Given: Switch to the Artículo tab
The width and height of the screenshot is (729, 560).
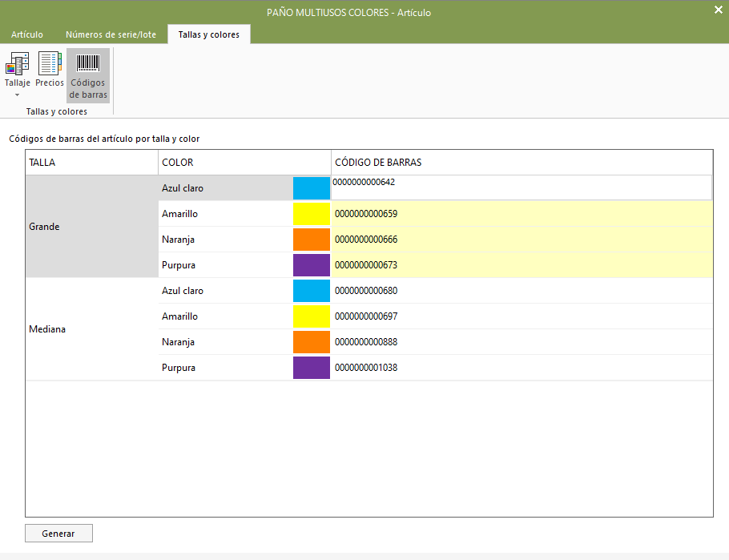Looking at the screenshot, I should 27,34.
